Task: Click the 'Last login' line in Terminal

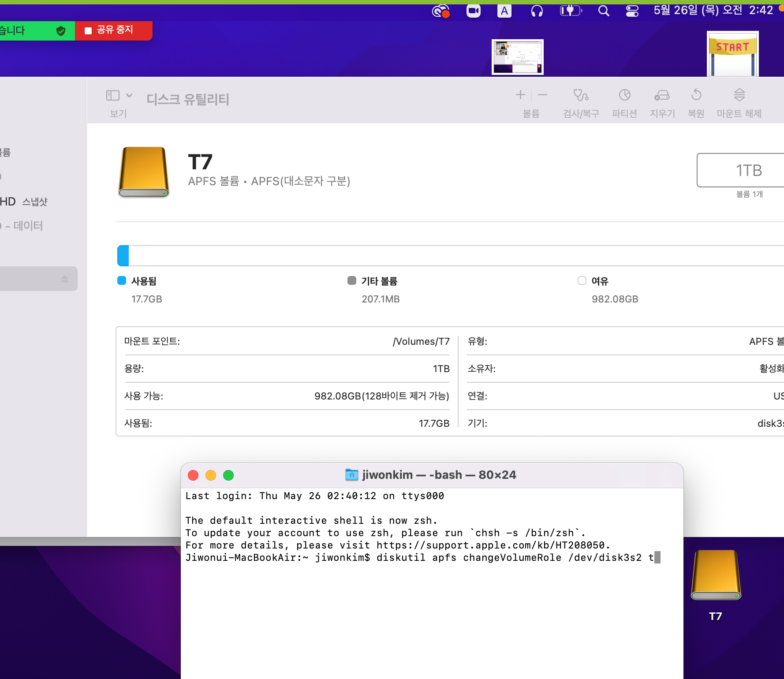Action: 315,496
